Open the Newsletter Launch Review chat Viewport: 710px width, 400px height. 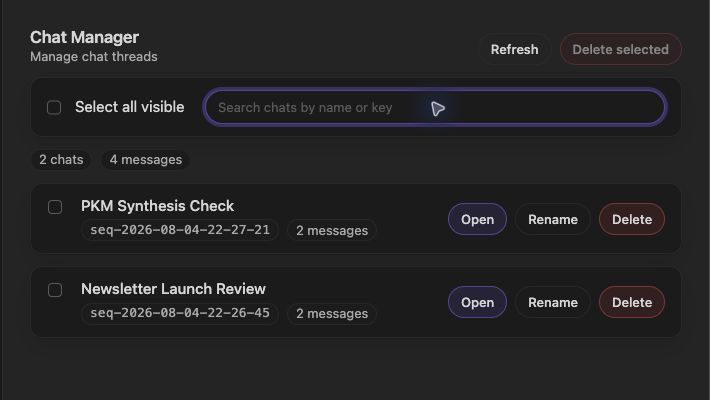[x=477, y=302]
